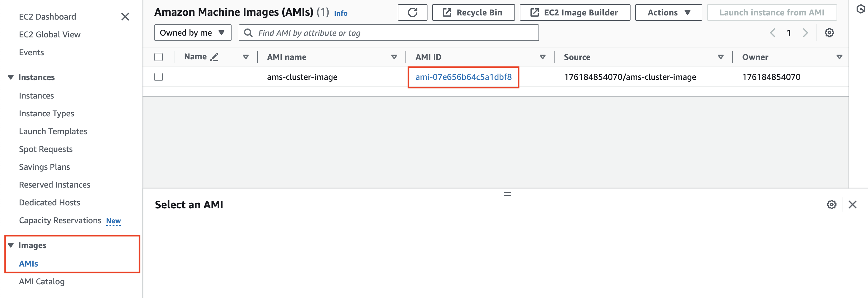Viewport: 868px width, 298px height.
Task: Open Instance Types page
Action: (47, 113)
